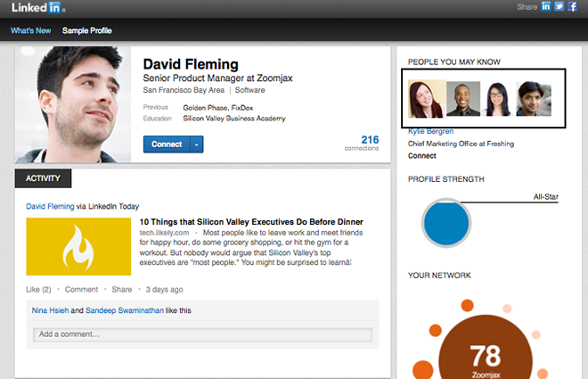Screen dimensions: 588x379
Task: Switch to the Activity tab
Action: tap(43, 177)
